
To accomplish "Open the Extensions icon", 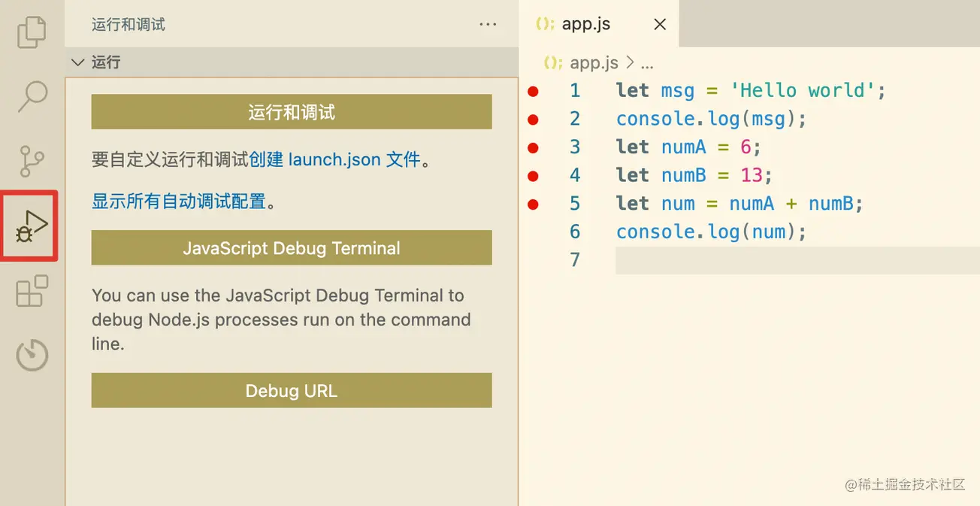I will tap(32, 291).
